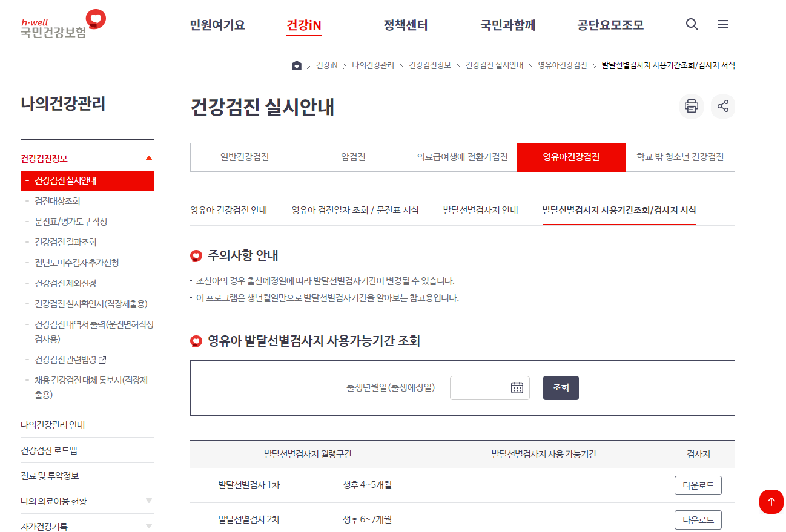Print the current page
This screenshot has height=532, width=786.
691,107
